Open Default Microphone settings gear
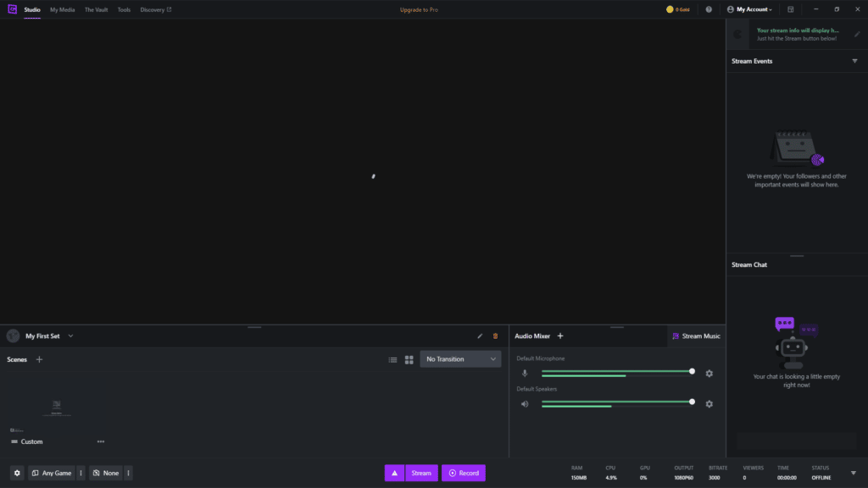 click(x=709, y=374)
